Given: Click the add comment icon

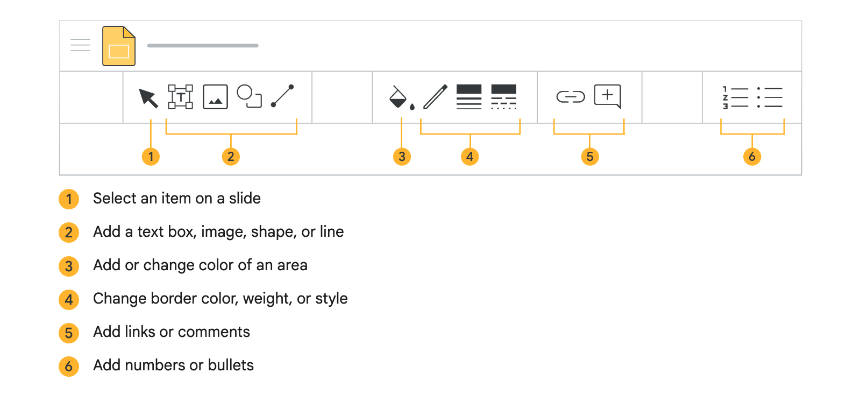Looking at the screenshot, I should pos(608,96).
